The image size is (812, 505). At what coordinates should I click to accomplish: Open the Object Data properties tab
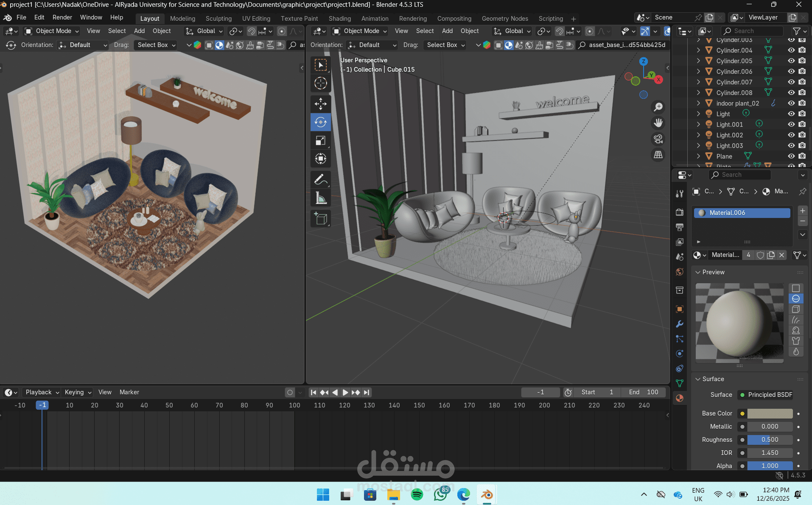[680, 383]
